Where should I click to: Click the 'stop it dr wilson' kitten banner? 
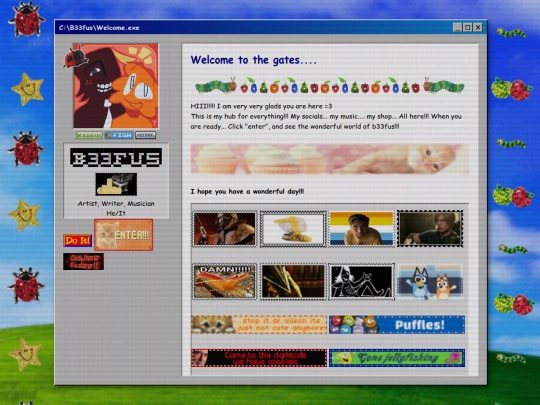(259, 324)
